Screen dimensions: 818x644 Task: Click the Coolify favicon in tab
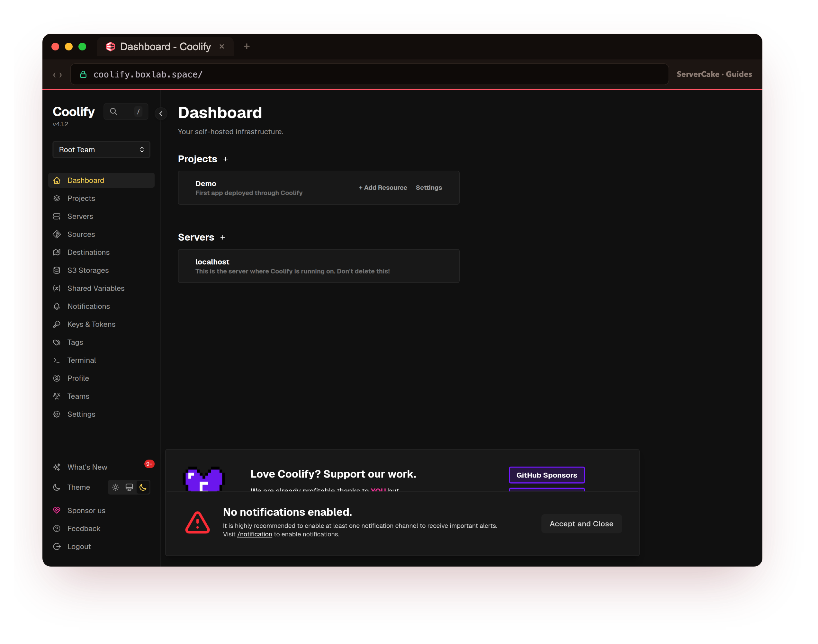tap(110, 46)
